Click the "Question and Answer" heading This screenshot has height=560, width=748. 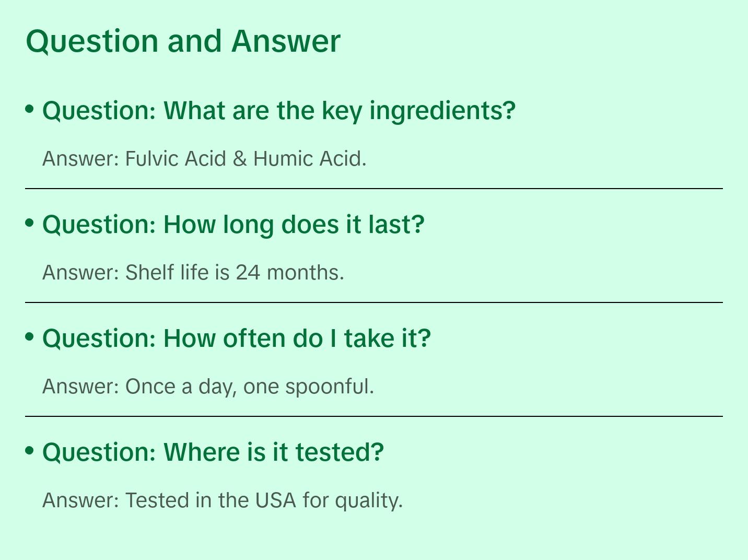click(x=183, y=41)
